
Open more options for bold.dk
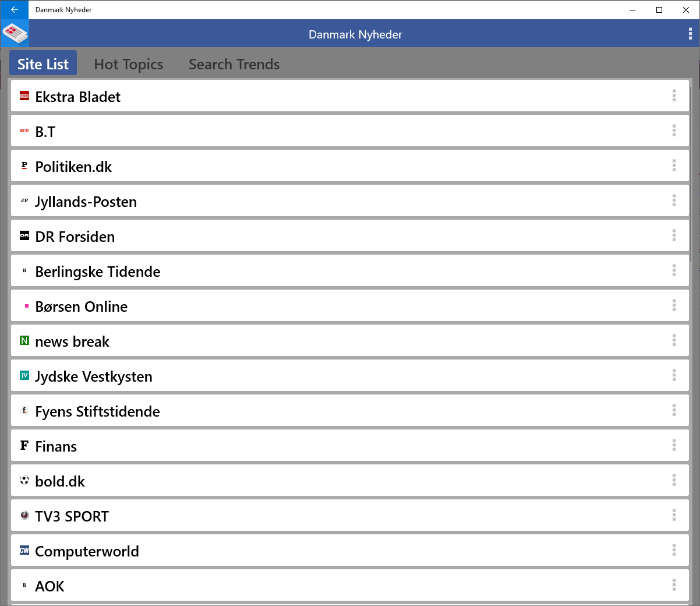coord(674,480)
